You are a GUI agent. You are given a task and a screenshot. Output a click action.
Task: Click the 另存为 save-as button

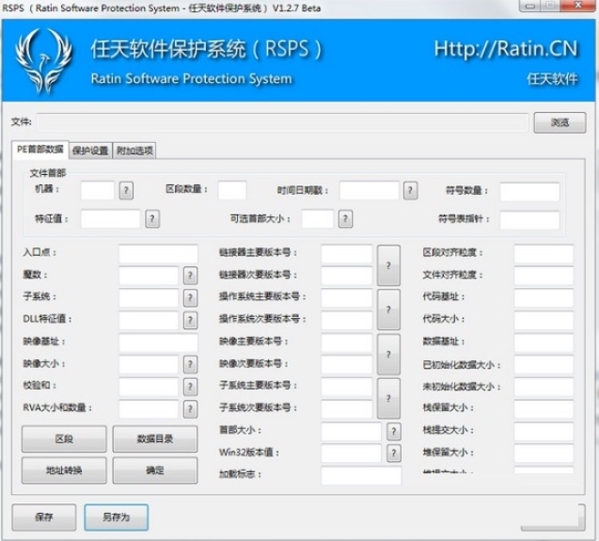[116, 517]
